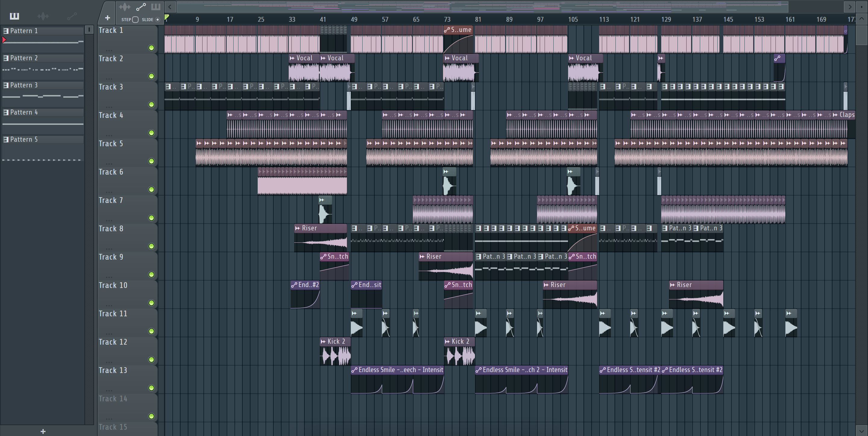Click the Pattern 1 piano-roll icon
The height and width of the screenshot is (436, 868).
click(6, 31)
